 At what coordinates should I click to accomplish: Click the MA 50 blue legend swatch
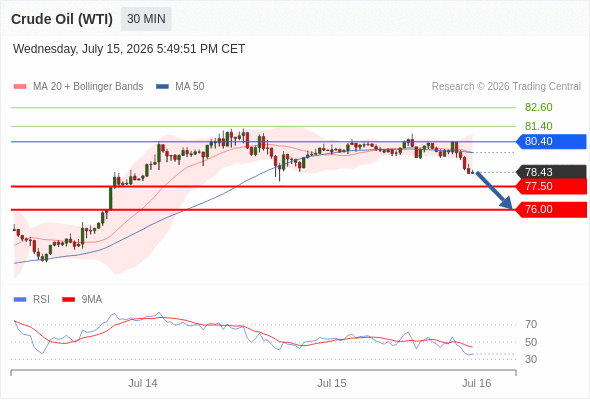162,87
